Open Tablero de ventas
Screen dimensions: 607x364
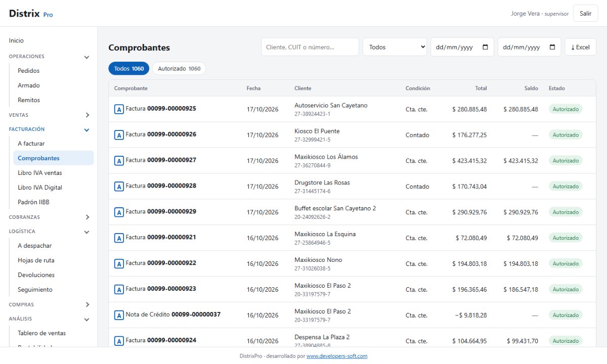tap(54, 333)
